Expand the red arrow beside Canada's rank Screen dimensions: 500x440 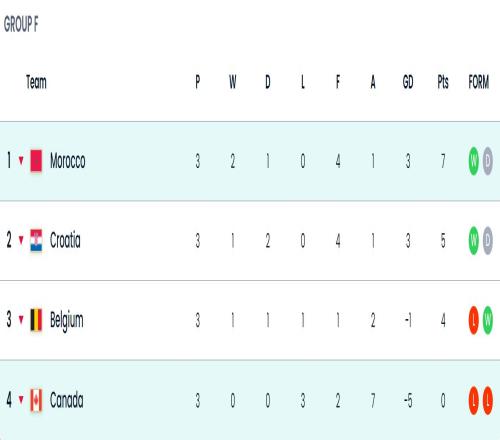click(x=21, y=399)
